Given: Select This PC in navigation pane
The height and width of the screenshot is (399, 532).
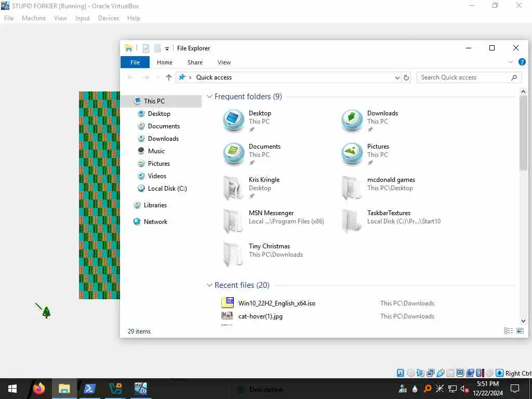Looking at the screenshot, I should [x=162, y=101].
